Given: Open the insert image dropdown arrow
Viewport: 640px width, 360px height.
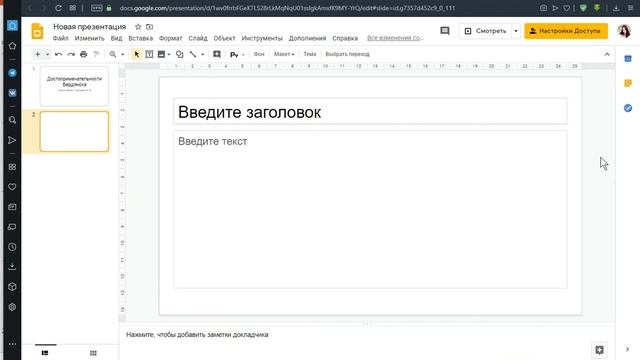Looking at the screenshot, I should click(x=169, y=54).
